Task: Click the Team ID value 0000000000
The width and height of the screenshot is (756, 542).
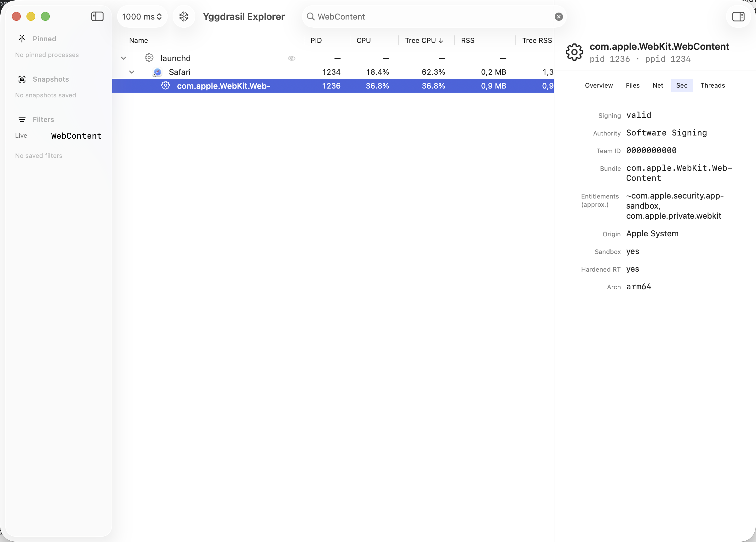Action: (651, 150)
